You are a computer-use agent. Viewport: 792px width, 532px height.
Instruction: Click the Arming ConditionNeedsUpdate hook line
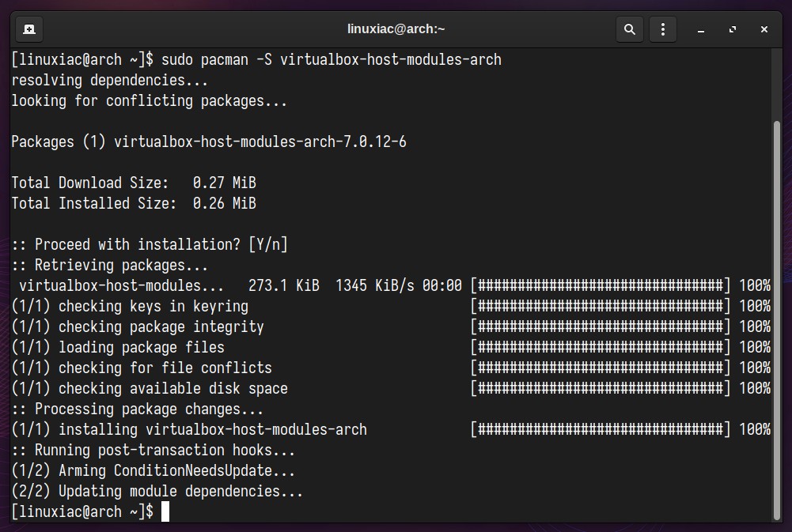click(x=153, y=471)
